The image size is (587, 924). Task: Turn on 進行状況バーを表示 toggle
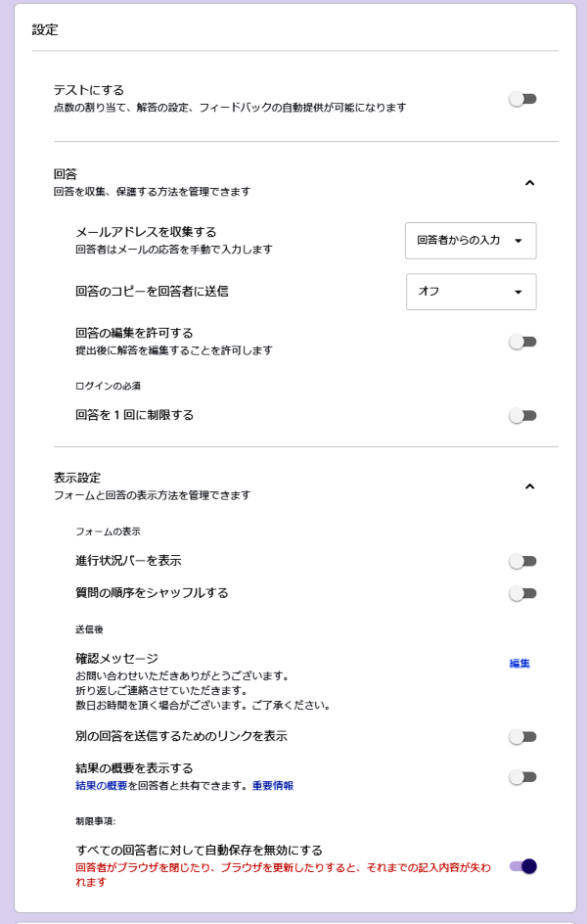pyautogui.click(x=522, y=561)
